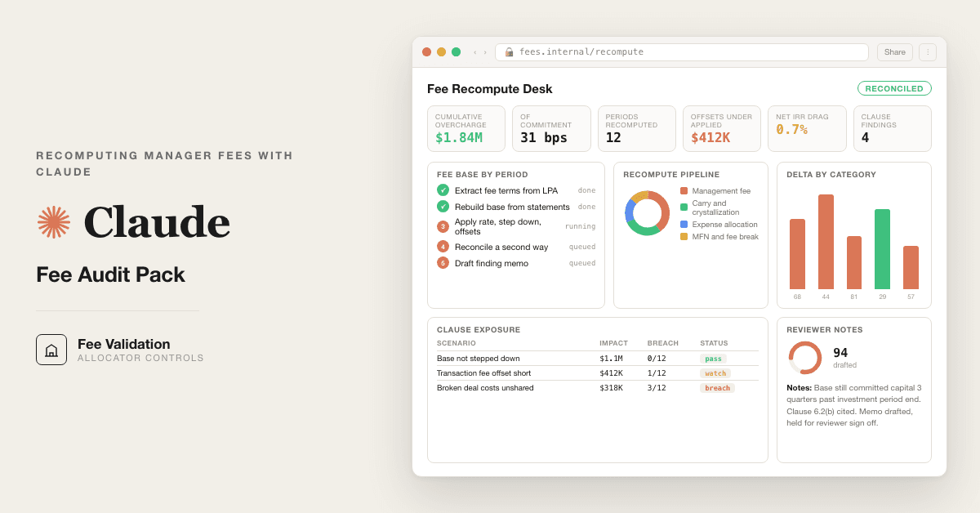Click the 3/12 breach count

tap(657, 388)
